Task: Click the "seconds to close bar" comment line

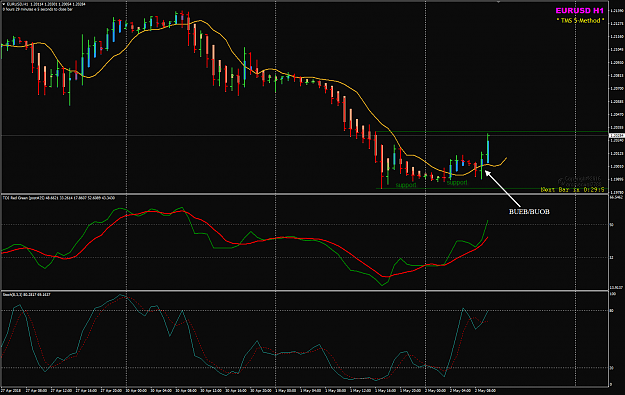Action: [38, 9]
